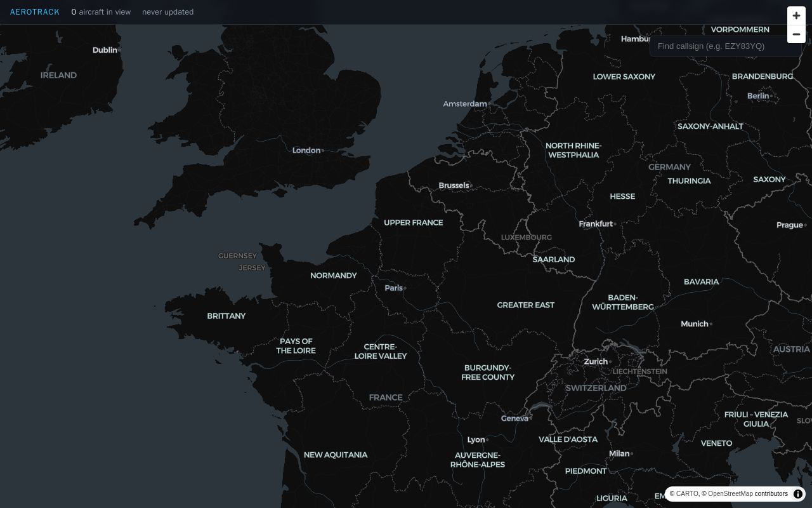The width and height of the screenshot is (812, 508).
Task: Click the IRELAND country label
Action: (58, 75)
